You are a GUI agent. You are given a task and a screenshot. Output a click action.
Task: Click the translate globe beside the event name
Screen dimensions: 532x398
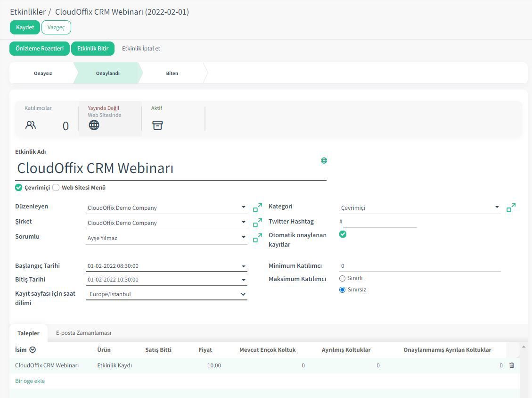[x=324, y=161]
